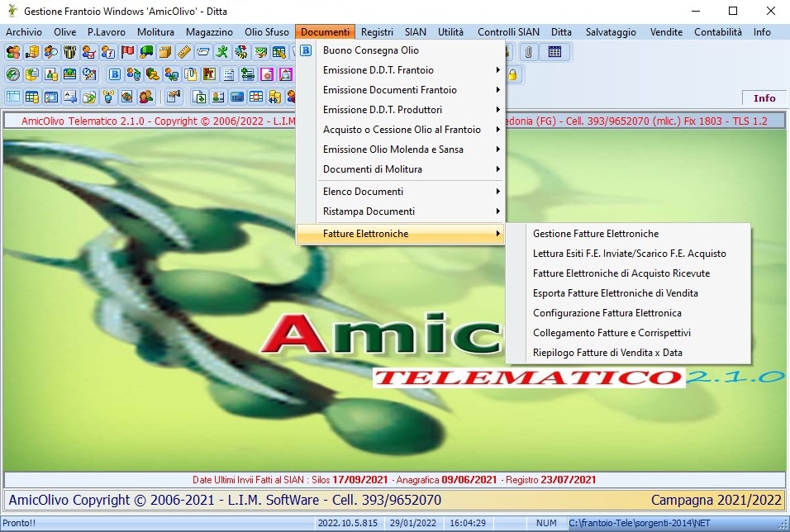The image size is (790, 532).
Task: Expand Emissione Olio Molenda e Sansa arrow
Action: point(497,150)
